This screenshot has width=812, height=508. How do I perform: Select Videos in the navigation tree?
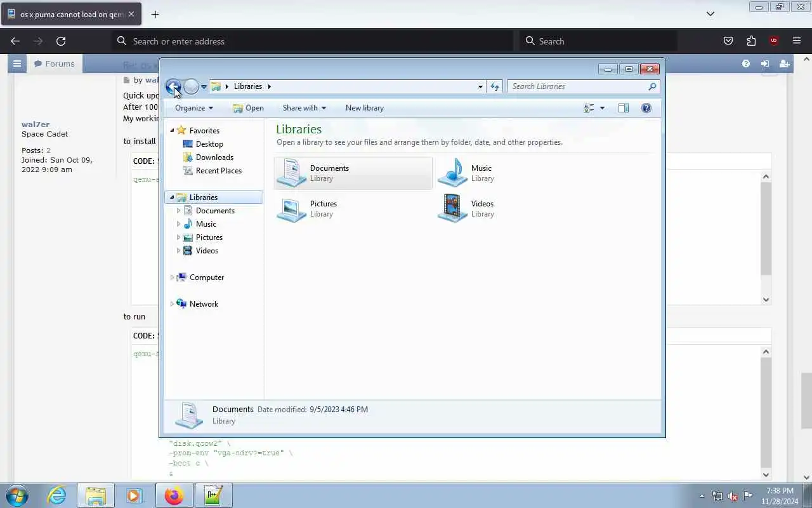207,251
